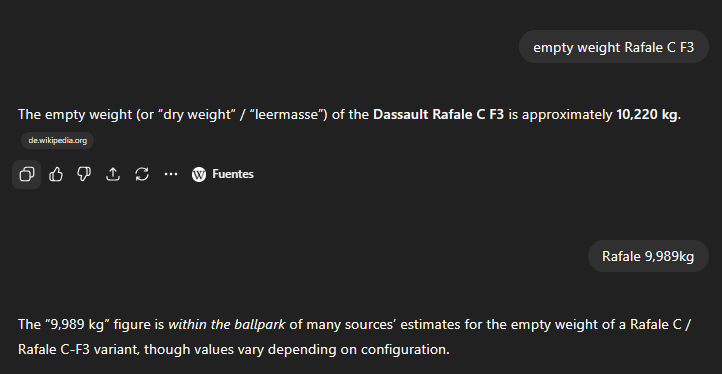Click 'The empty weight' at answer start
722x374 pixels.
[x=75, y=115]
